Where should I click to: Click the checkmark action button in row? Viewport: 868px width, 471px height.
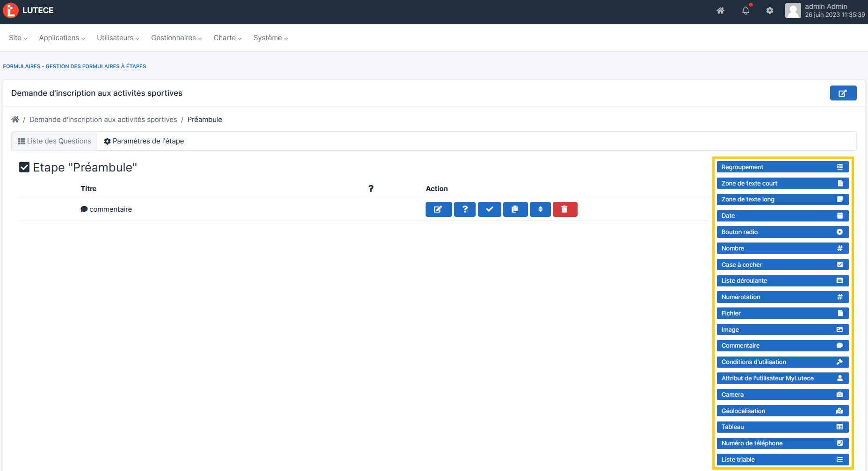pos(489,209)
